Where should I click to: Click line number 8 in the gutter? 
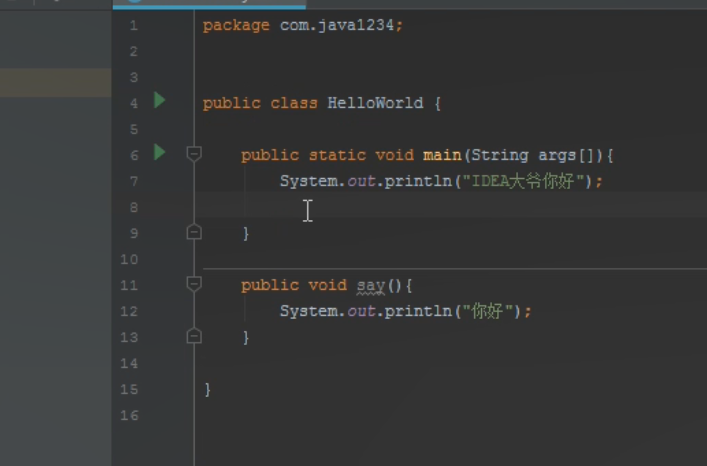(133, 207)
